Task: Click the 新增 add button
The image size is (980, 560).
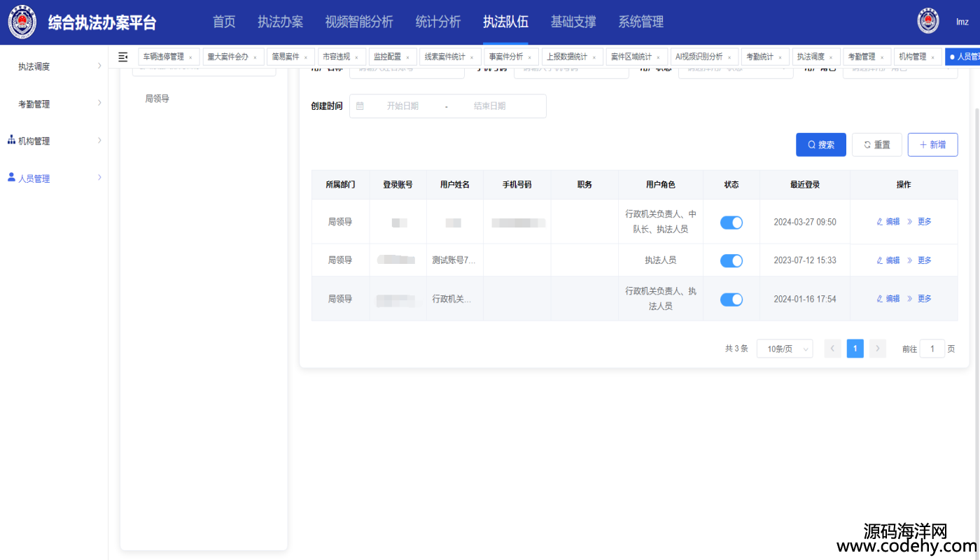Action: pos(932,145)
